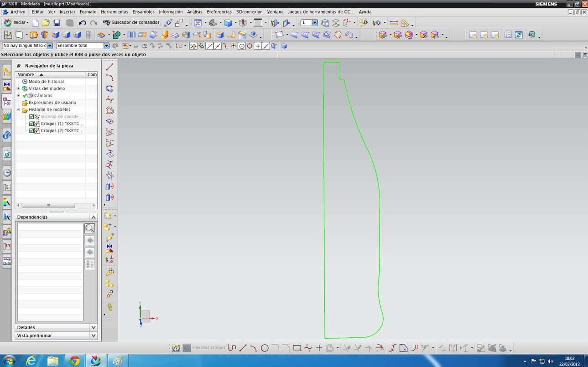Click the paperclip icon in vertical toolbar
This screenshot has width=588, height=367.
click(x=109, y=307)
